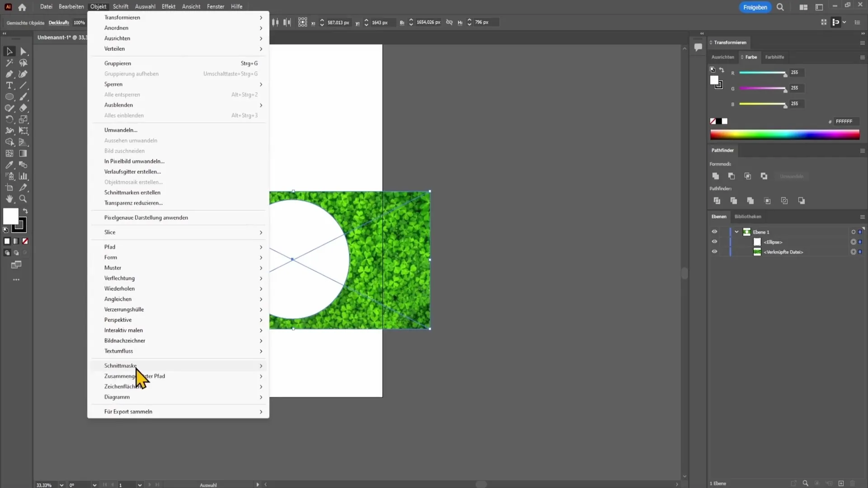Select the Rotate tool
The height and width of the screenshot is (488, 868).
click(9, 119)
